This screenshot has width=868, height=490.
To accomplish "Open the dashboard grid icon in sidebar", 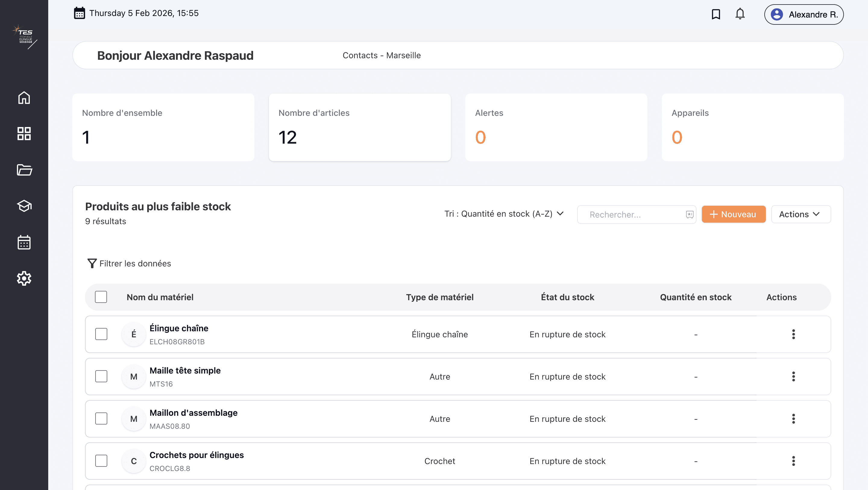I will [x=24, y=134].
